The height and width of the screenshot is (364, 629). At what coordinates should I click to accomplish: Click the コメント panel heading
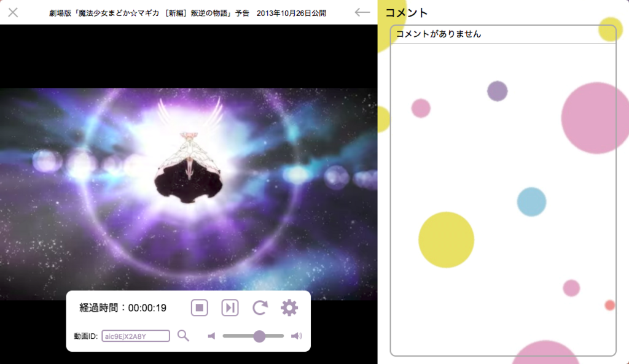[407, 13]
